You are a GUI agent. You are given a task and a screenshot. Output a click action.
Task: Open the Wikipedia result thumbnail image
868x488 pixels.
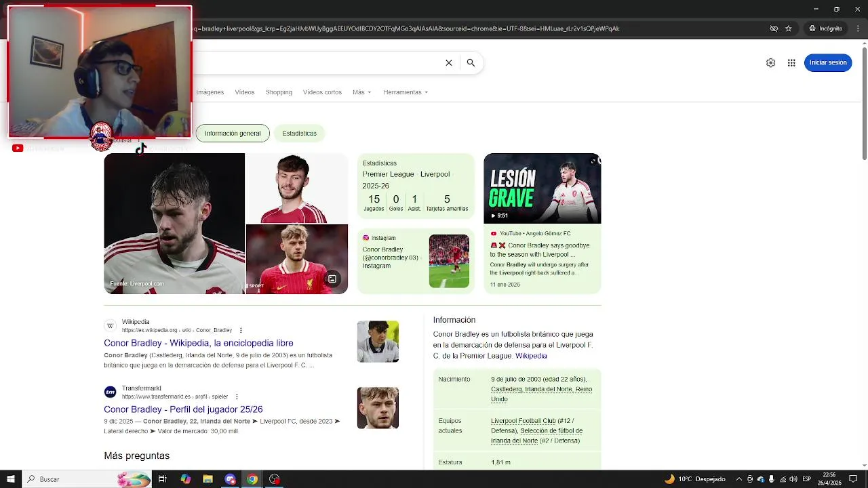[x=378, y=342]
